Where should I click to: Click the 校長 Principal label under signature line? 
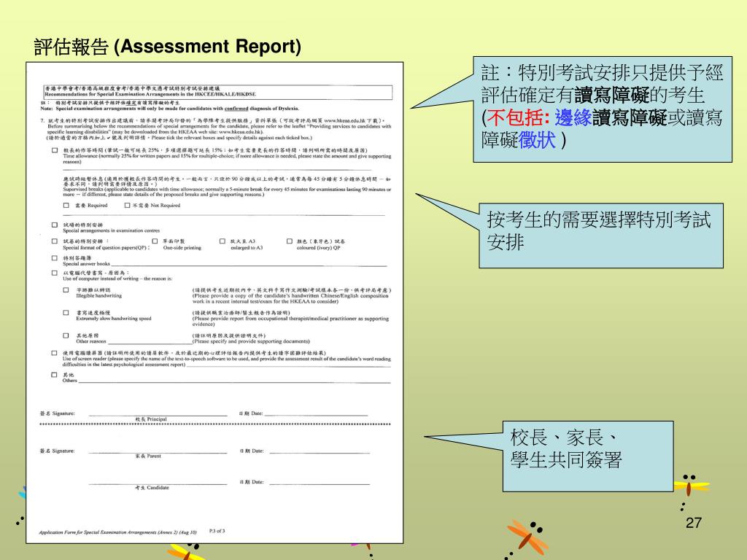151,419
